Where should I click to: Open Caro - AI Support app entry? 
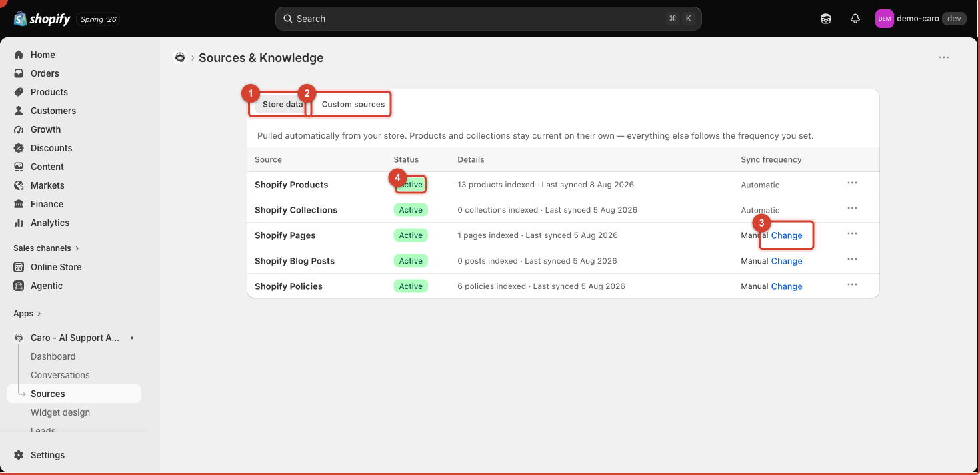[x=74, y=338]
